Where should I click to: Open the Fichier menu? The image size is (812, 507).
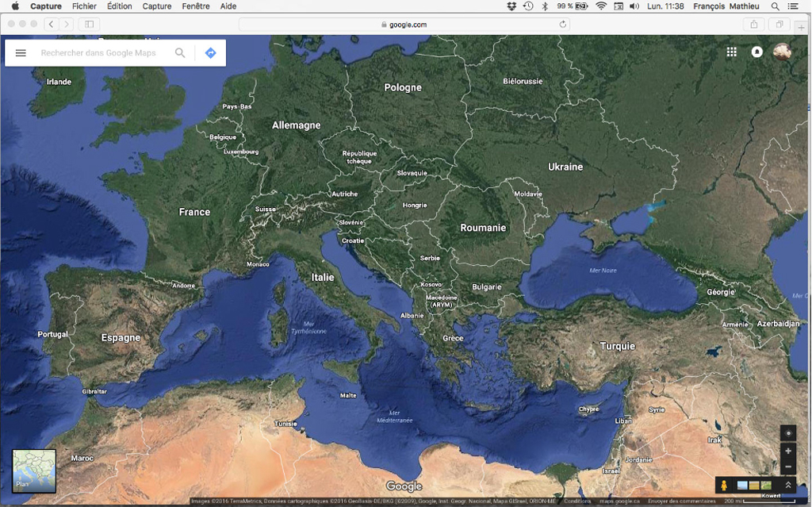click(84, 6)
